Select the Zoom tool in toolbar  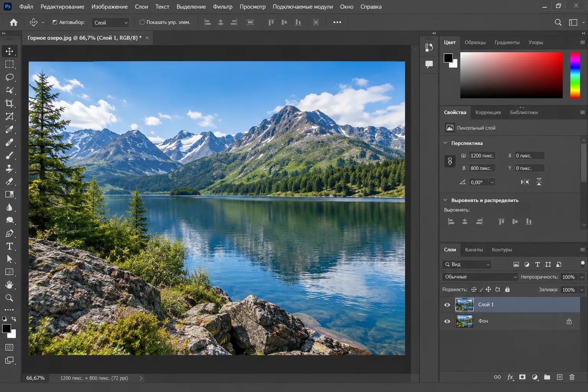click(x=10, y=298)
